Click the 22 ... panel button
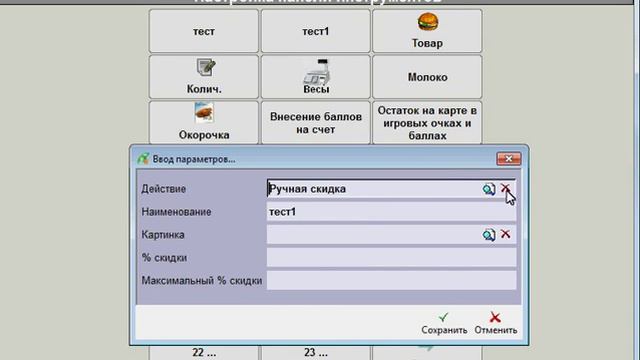This screenshot has height=360, width=640. click(x=204, y=352)
